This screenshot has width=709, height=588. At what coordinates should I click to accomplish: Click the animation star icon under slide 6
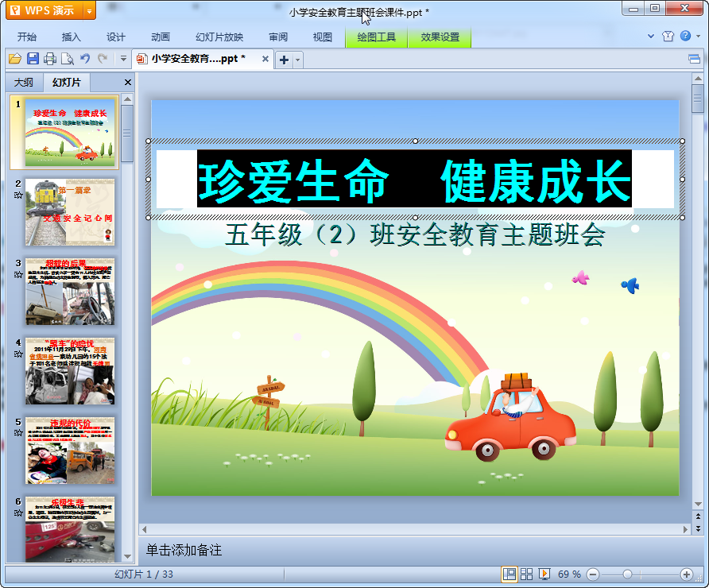pyautogui.click(x=18, y=513)
